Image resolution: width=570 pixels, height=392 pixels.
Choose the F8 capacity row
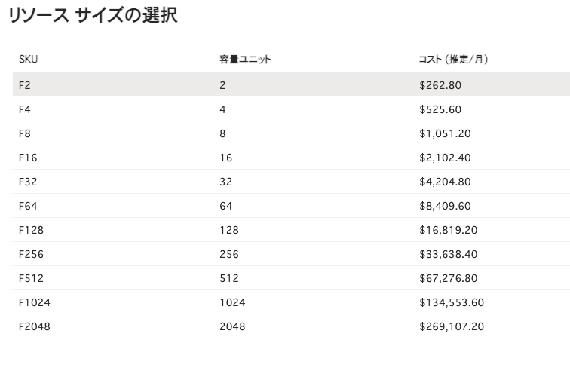pos(25,133)
